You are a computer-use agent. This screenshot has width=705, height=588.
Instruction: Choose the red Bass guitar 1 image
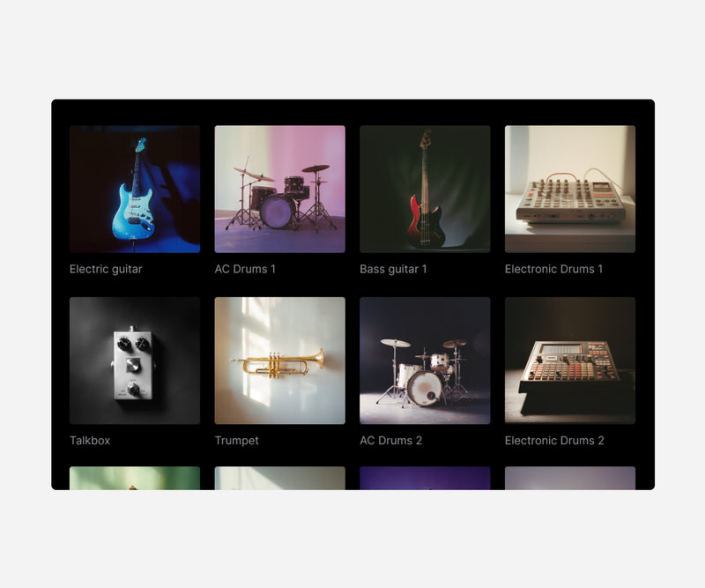pyautogui.click(x=425, y=189)
